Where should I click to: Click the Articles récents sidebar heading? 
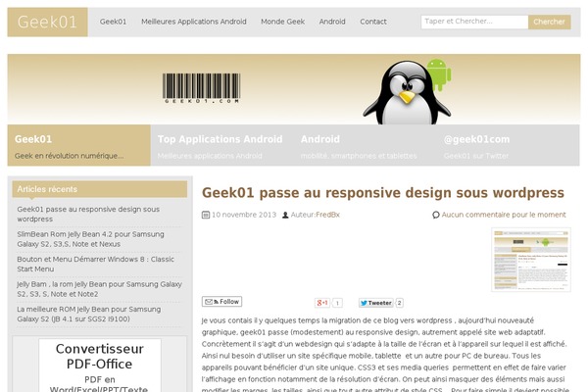pos(100,189)
